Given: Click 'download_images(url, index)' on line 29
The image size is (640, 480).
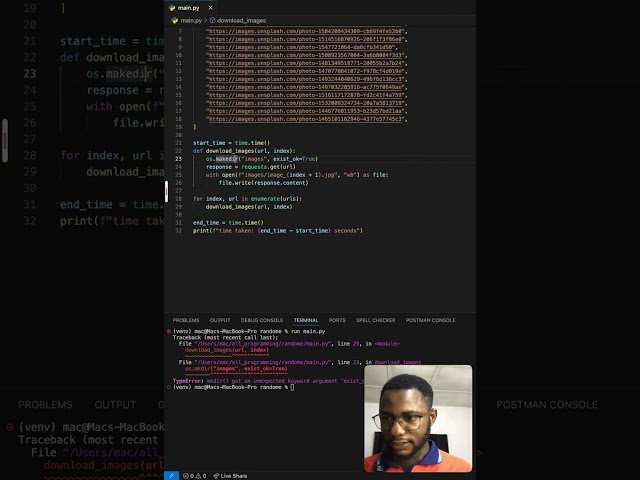Looking at the screenshot, I should pos(249,207).
